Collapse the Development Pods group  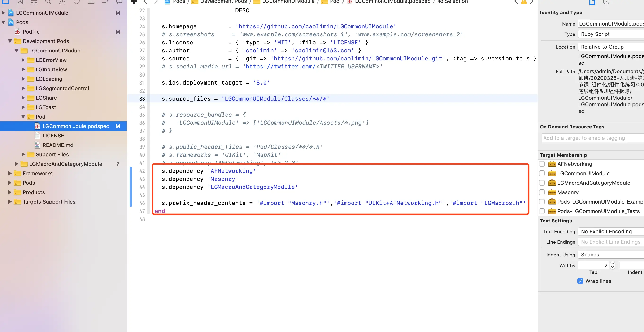coord(10,41)
